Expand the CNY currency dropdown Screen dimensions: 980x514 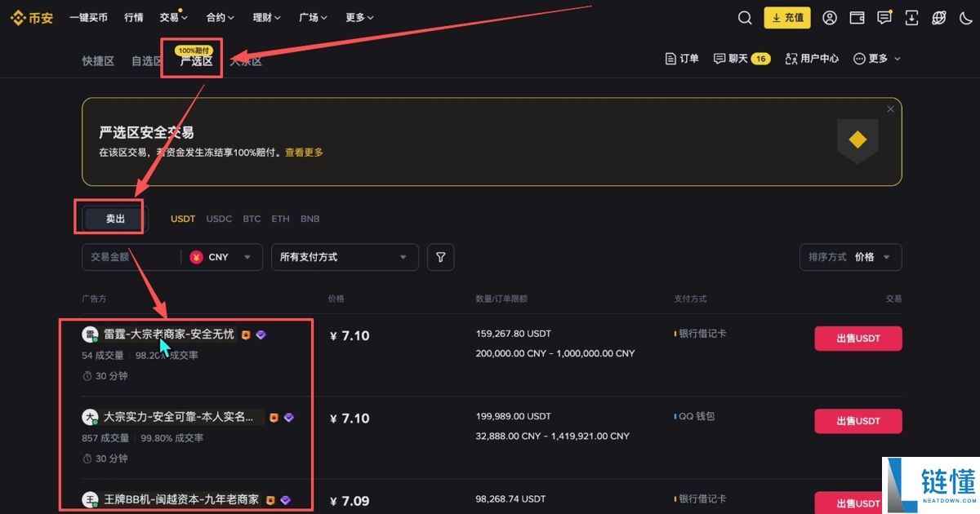(x=222, y=257)
